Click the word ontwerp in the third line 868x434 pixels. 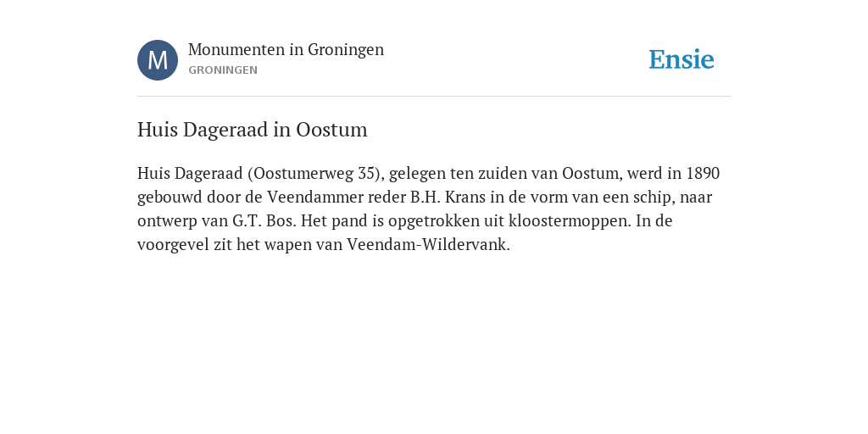[167, 221]
